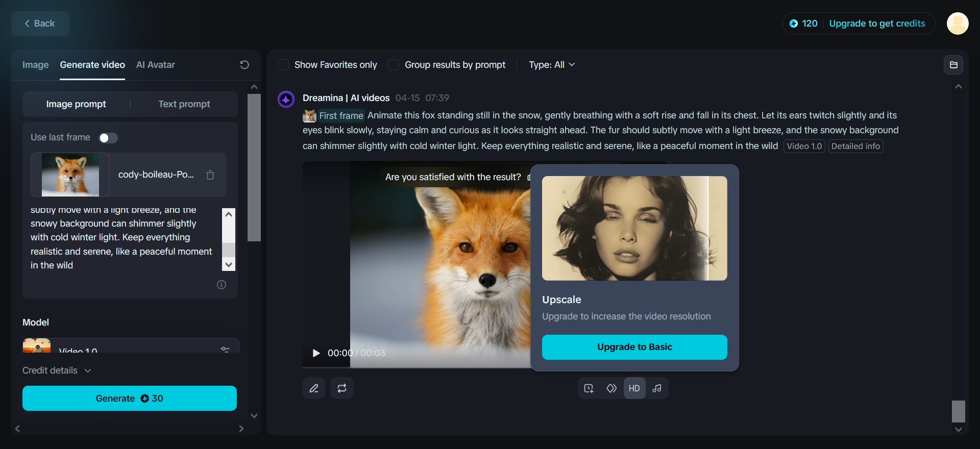The image size is (980, 449).
Task: Click the prompt box scroll-down arrow
Action: point(229,265)
